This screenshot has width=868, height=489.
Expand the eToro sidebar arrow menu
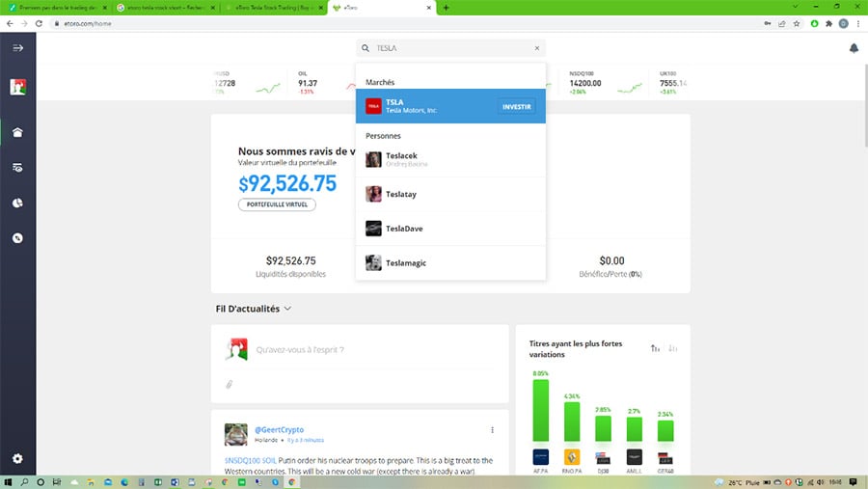point(17,48)
